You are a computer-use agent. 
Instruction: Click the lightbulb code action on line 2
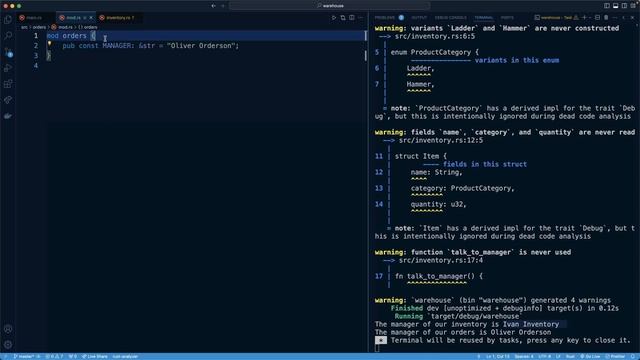[x=49, y=44]
